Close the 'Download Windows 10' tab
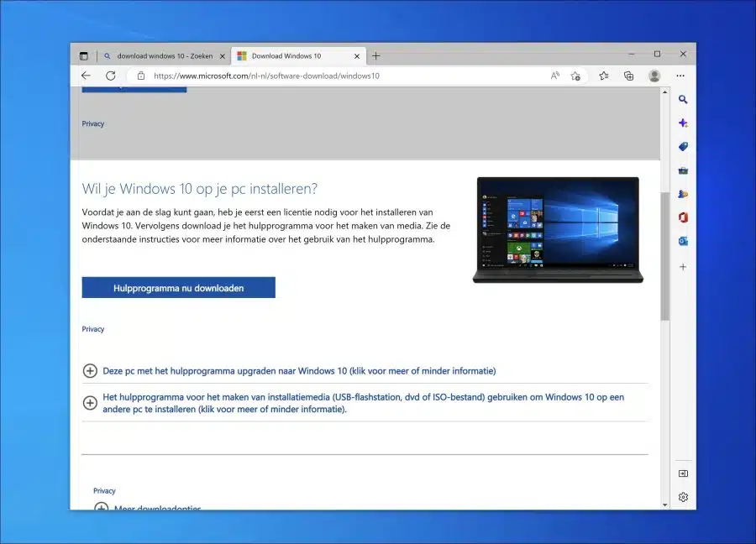 coord(357,56)
